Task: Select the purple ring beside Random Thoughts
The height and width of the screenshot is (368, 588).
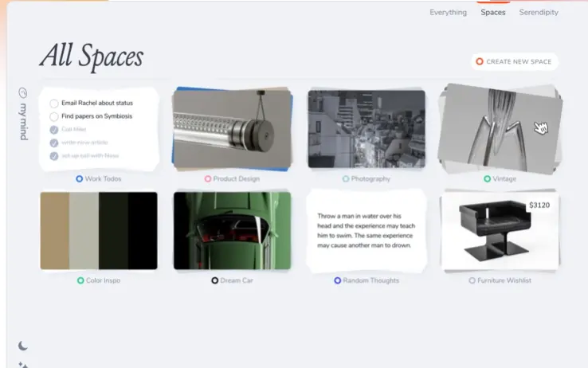Action: coord(338,280)
